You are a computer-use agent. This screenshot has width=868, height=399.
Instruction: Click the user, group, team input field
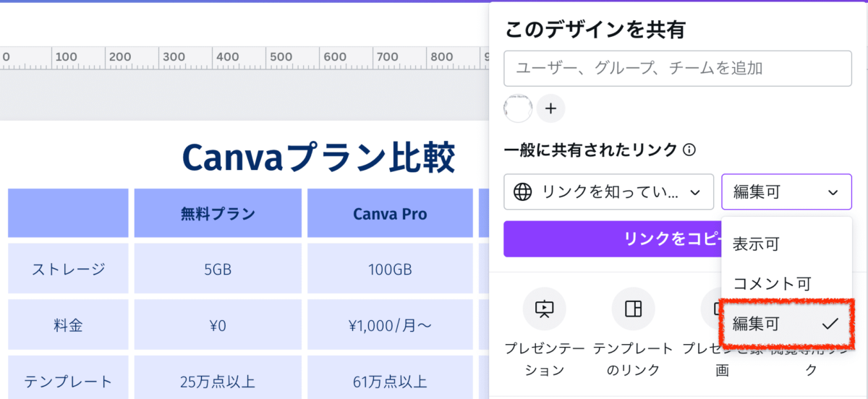coord(677,69)
